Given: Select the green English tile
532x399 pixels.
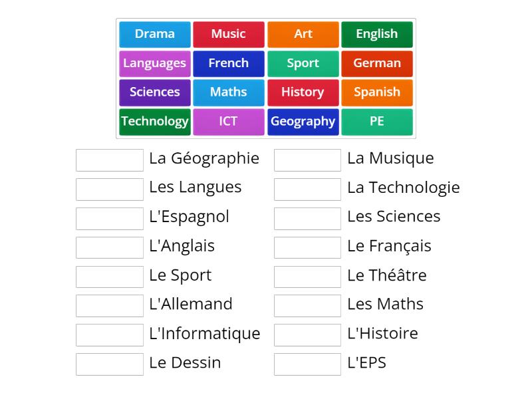Looking at the screenshot, I should click(376, 34).
